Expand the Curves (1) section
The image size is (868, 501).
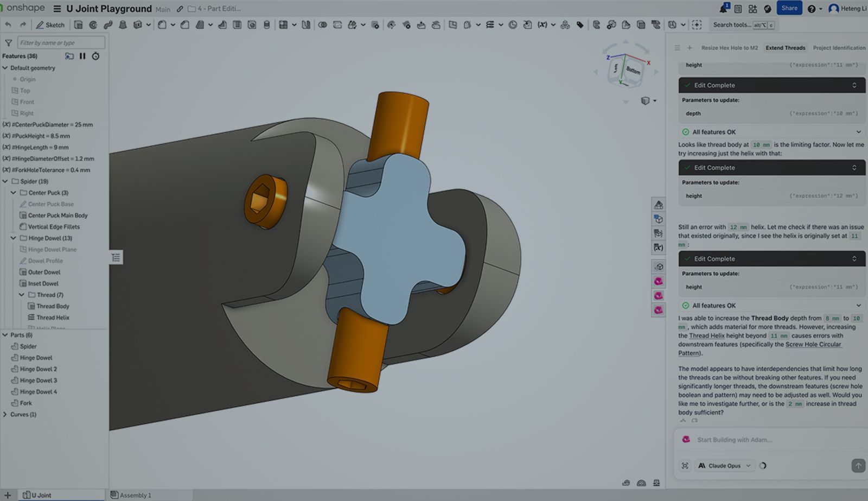coord(4,414)
